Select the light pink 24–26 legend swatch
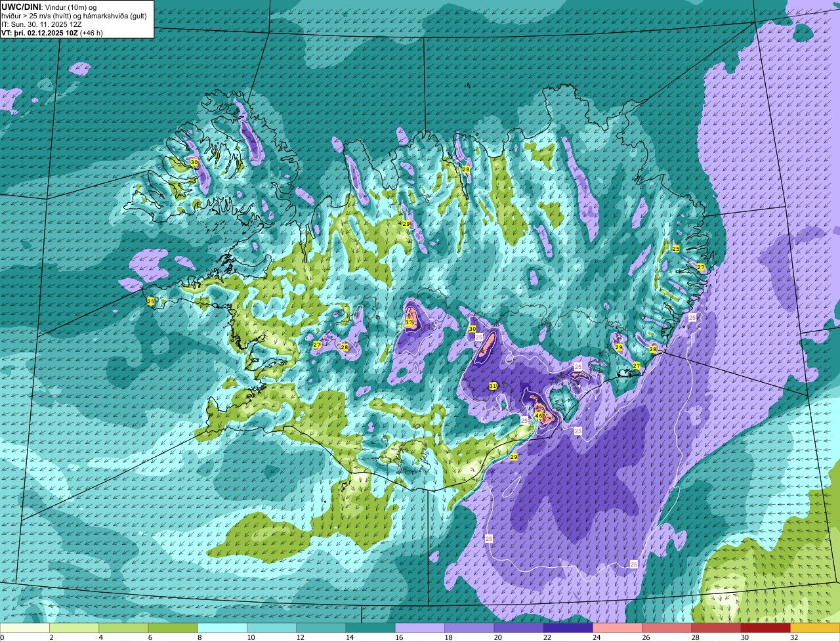 (x=618, y=628)
